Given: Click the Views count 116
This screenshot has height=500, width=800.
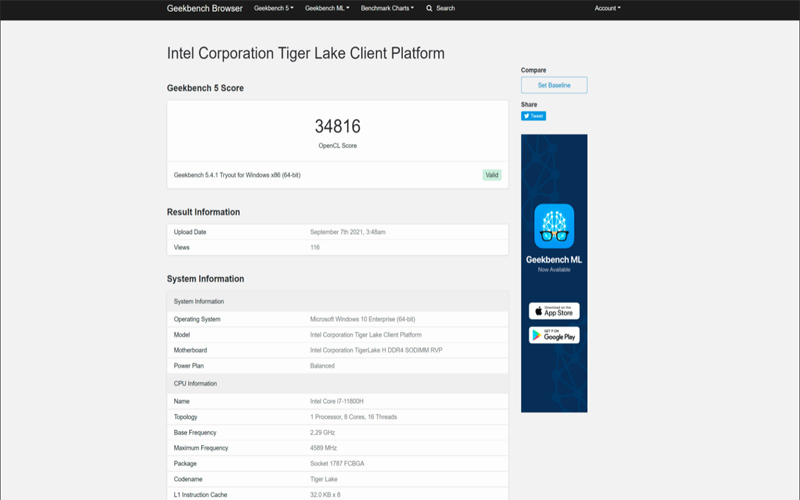Looking at the screenshot, I should click(x=315, y=247).
